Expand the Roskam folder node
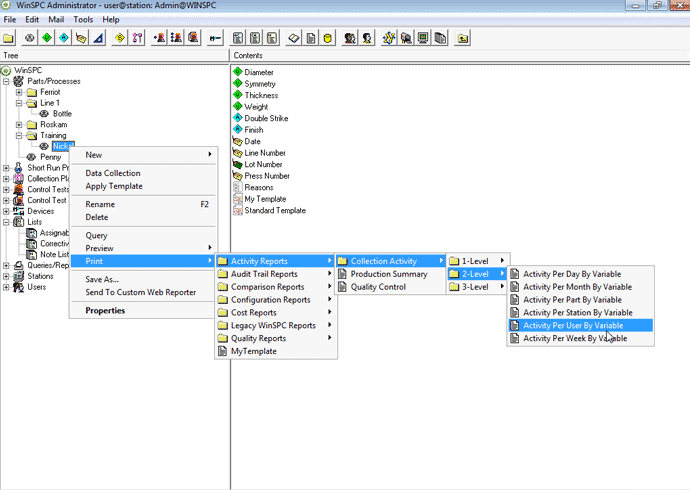The width and height of the screenshot is (690, 490). pos(19,125)
